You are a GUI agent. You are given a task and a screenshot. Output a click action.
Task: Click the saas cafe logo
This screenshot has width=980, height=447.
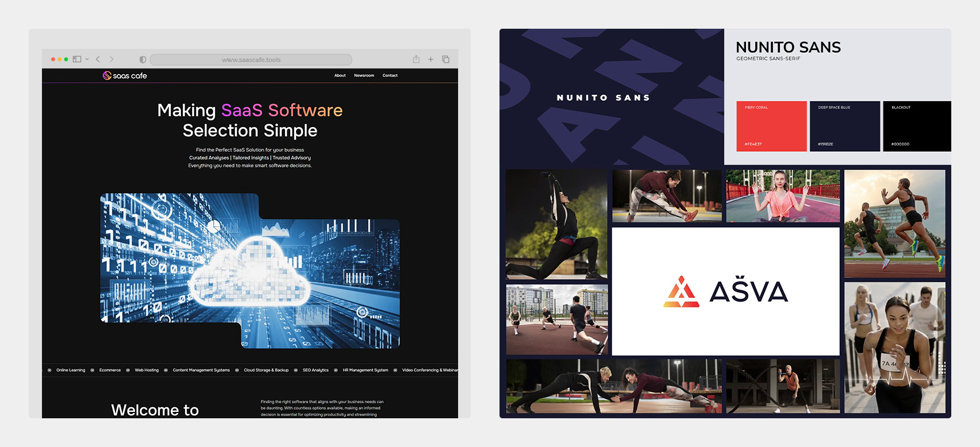point(125,75)
